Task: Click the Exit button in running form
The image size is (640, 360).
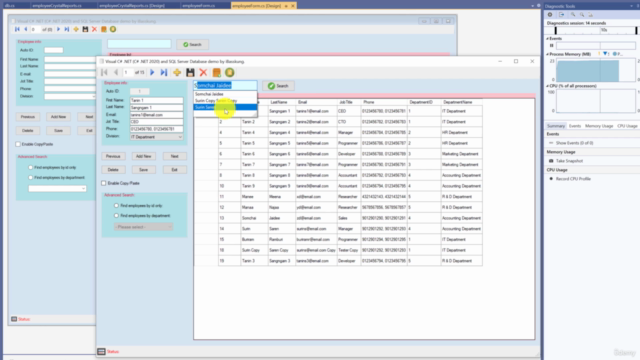Action: [174, 170]
